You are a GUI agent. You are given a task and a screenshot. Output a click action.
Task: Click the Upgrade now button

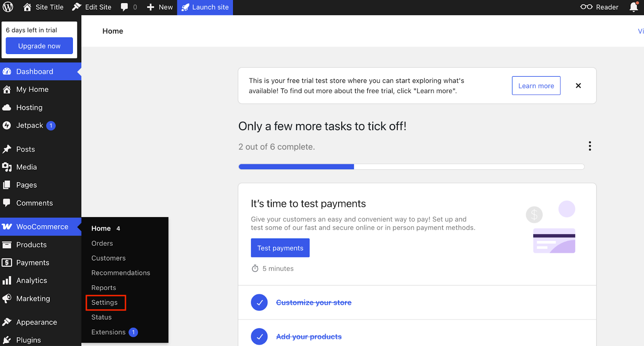tap(39, 46)
